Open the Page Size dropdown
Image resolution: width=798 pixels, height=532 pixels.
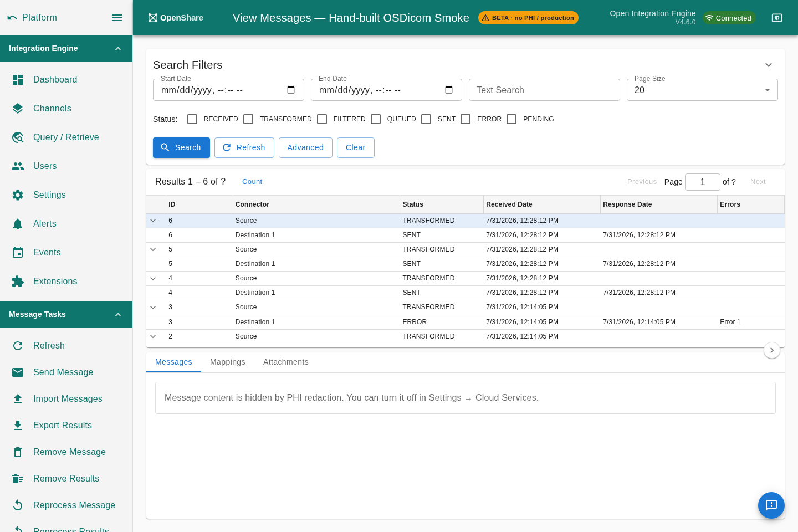point(702,90)
